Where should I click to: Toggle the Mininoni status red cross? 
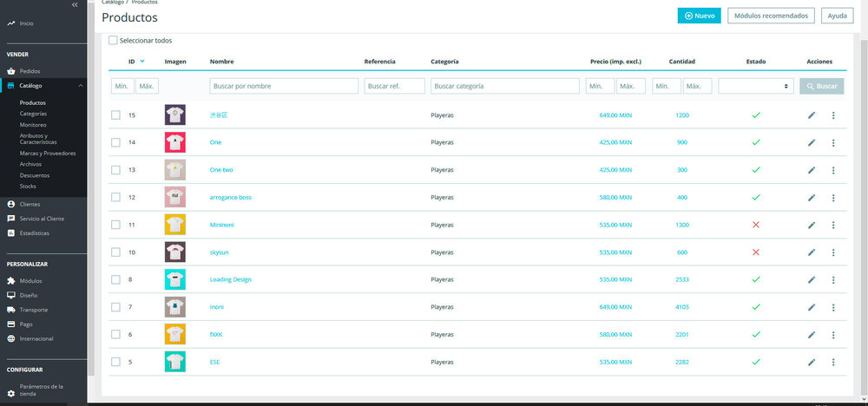756,225
